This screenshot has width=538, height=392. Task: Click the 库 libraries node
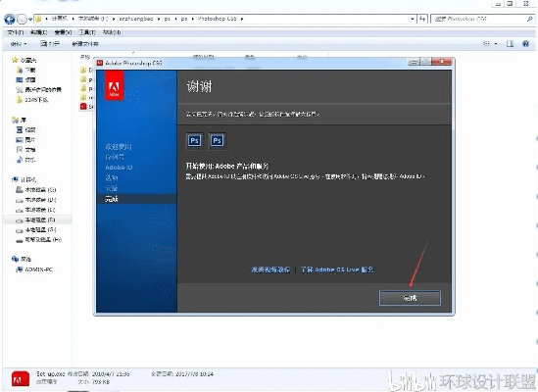pos(20,120)
